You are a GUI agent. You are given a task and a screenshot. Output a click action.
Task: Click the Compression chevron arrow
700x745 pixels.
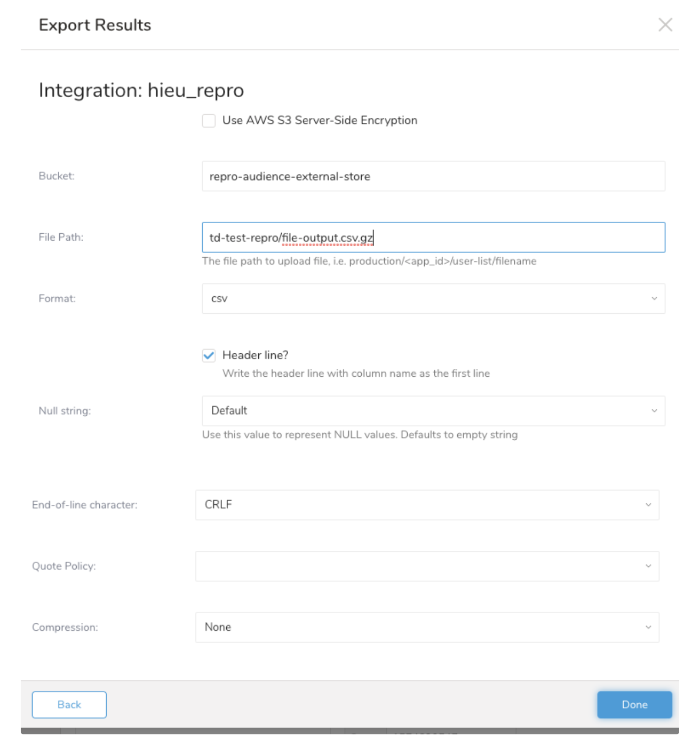point(648,628)
